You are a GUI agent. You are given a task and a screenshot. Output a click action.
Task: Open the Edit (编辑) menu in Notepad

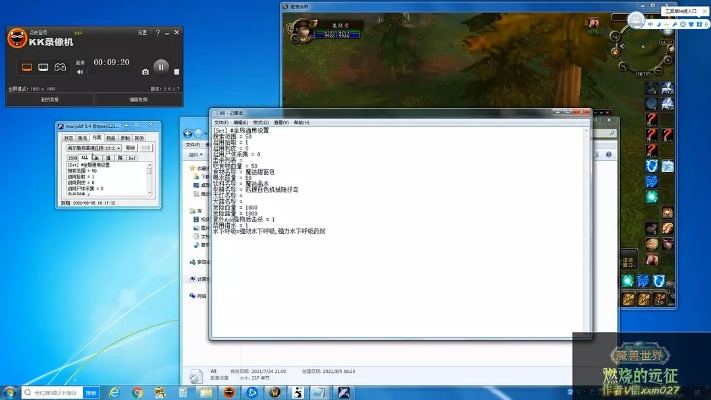pos(240,122)
